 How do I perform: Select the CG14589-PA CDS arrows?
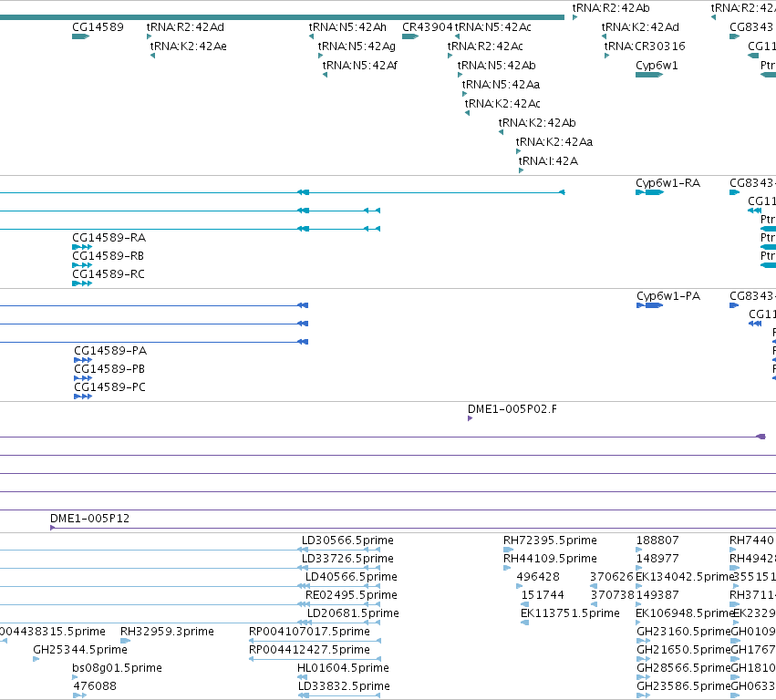[83, 360]
